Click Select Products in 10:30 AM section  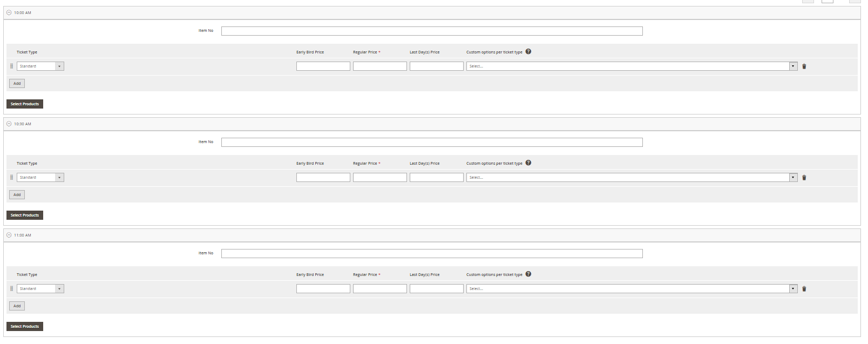pyautogui.click(x=25, y=215)
